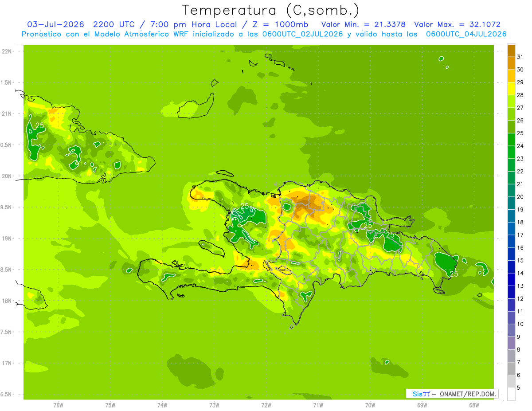
Task: Click legend label '31'
Action: tap(520, 57)
